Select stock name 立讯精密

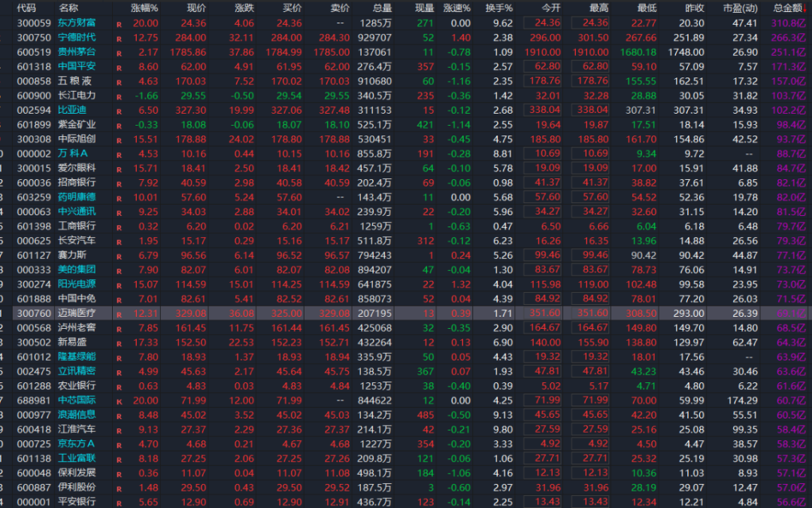pos(77,371)
